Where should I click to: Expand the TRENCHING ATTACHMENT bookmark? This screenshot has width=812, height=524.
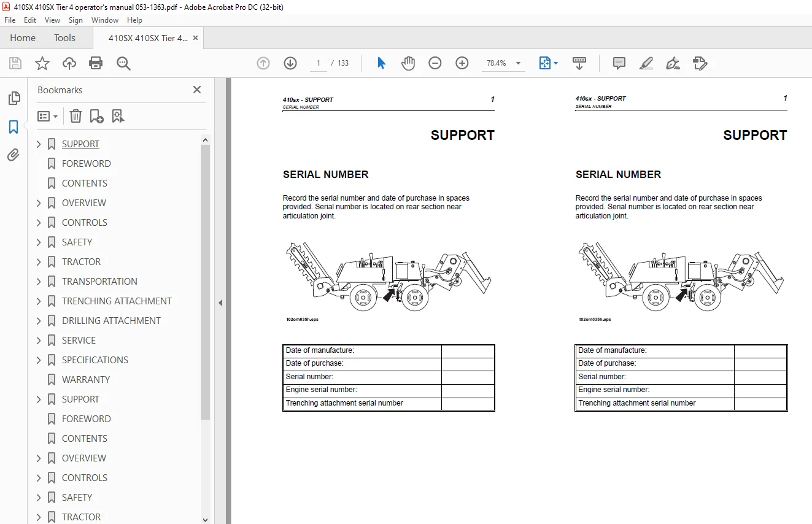point(39,301)
